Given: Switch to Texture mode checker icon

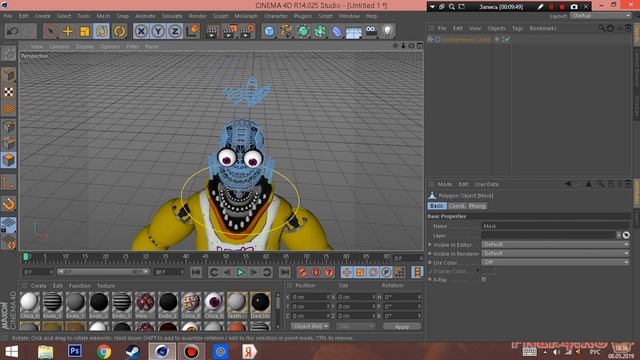Looking at the screenshot, I should click(x=9, y=92).
